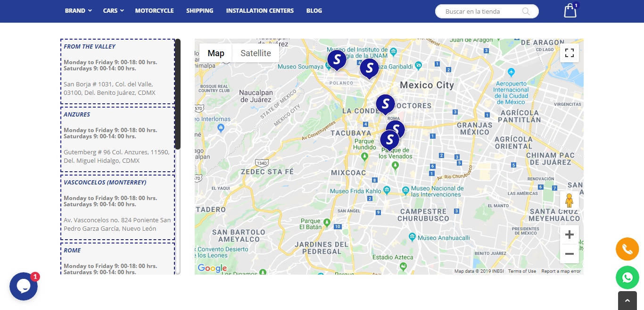Click the Museo Frida Kahlo map pin
This screenshot has width=644, height=310.
click(387, 191)
